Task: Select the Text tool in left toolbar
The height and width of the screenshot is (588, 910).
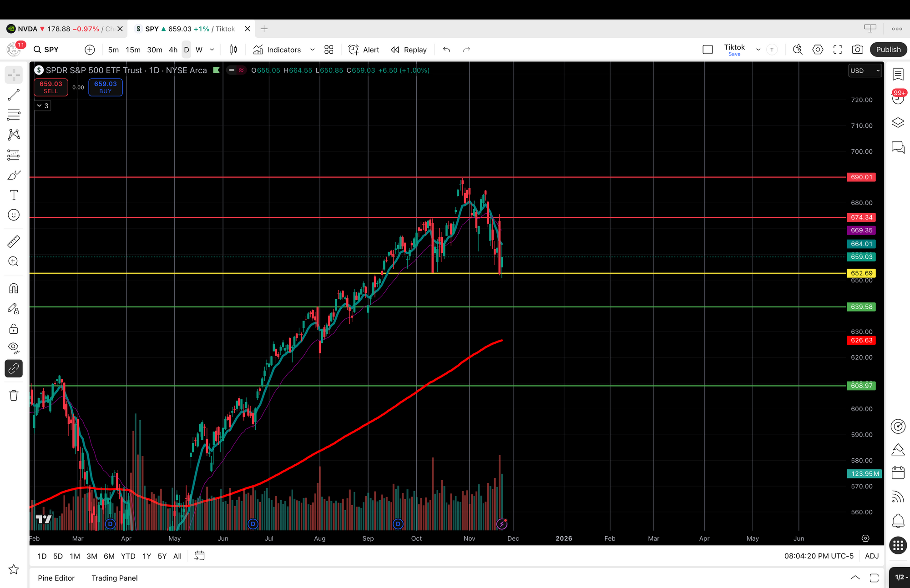Action: (14, 195)
